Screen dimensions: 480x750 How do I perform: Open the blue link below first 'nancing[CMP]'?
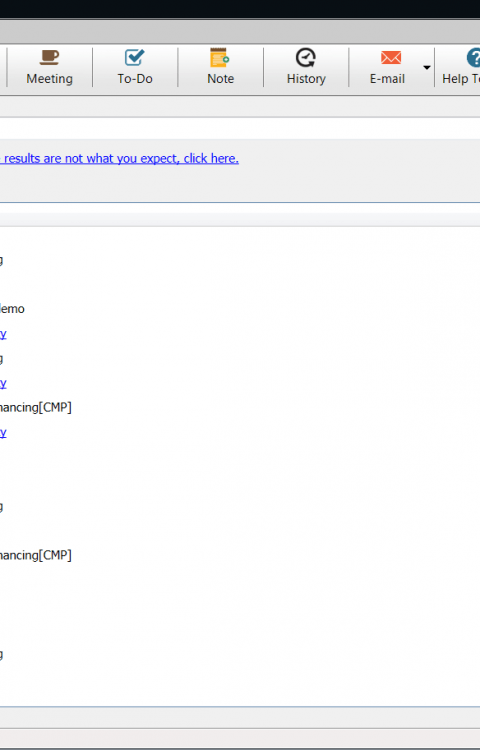pos(3,432)
